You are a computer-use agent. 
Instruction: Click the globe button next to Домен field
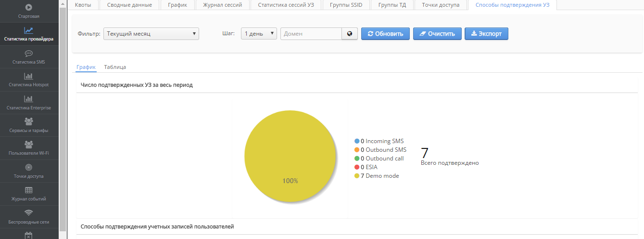[x=350, y=34]
